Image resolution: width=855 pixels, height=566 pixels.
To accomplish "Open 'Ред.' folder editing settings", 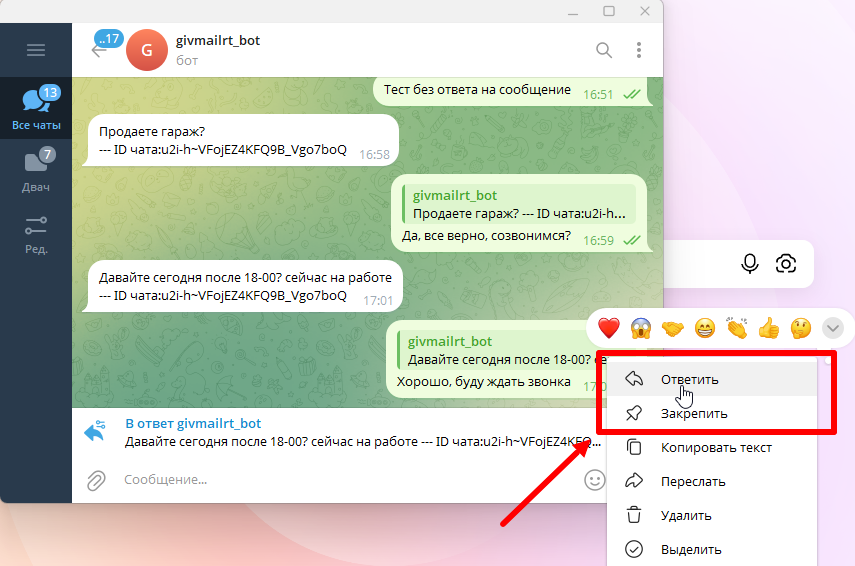I will pos(36,233).
